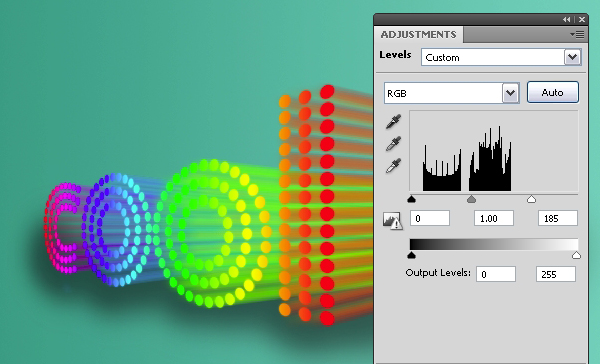Open the Levels preset dropdown arrow
The width and height of the screenshot is (600, 364).
click(572, 57)
